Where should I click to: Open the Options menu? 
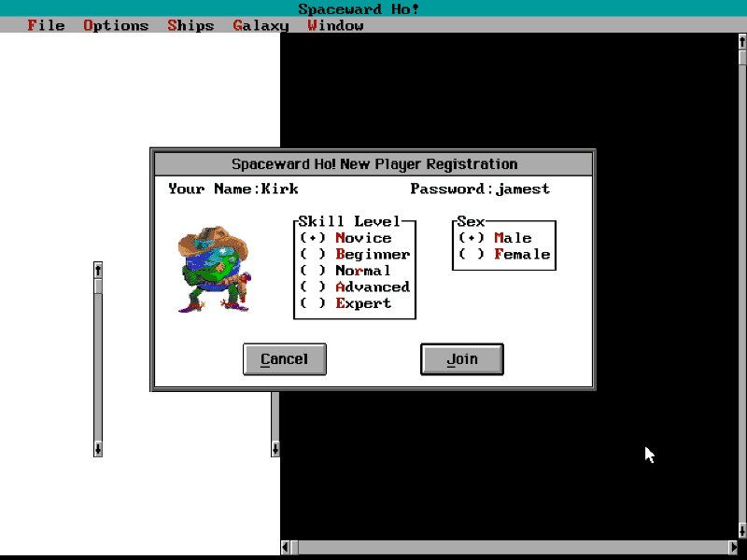[x=116, y=25]
